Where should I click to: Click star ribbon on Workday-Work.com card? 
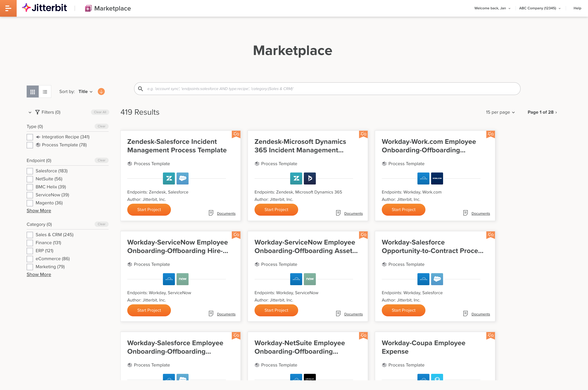pyautogui.click(x=491, y=134)
